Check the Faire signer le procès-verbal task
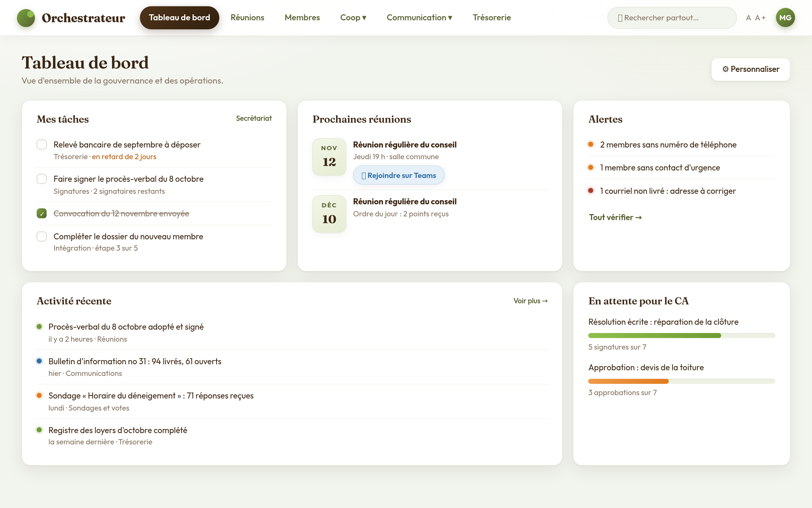Image resolution: width=812 pixels, height=508 pixels. (x=42, y=179)
